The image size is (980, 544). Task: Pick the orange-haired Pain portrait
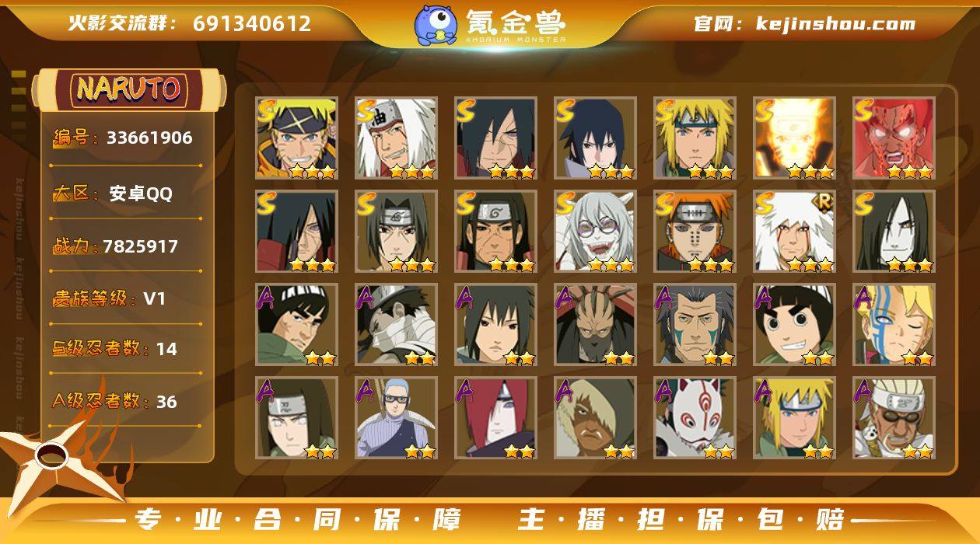pos(695,231)
